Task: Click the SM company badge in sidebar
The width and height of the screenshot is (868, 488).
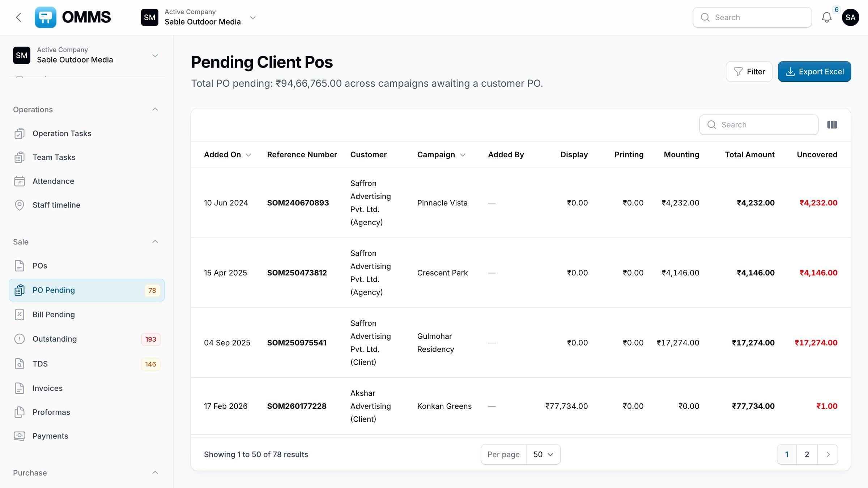Action: 22,55
